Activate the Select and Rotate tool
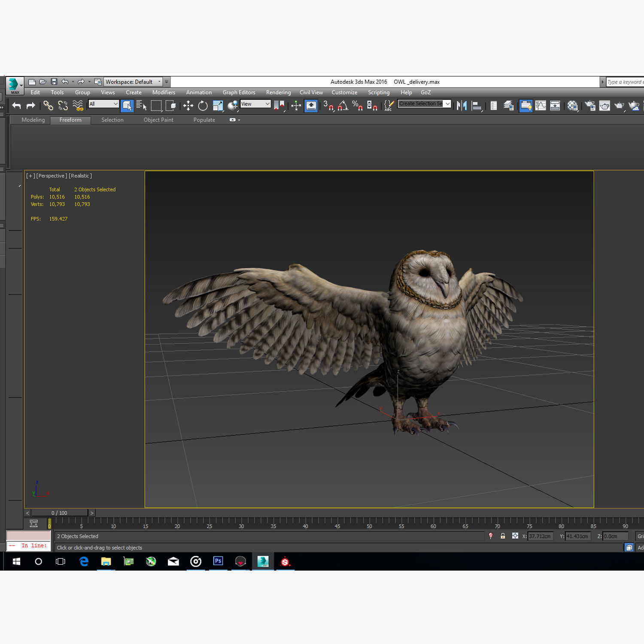644x644 pixels. pos(203,106)
